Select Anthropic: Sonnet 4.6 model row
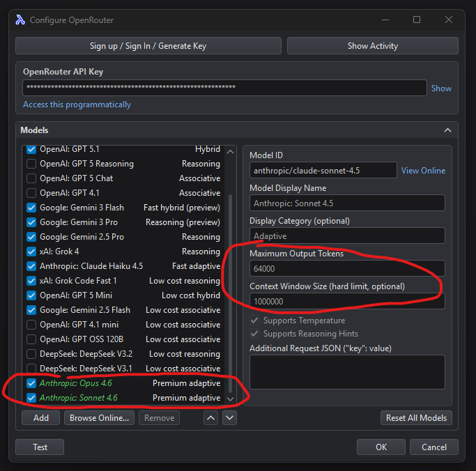Viewport: 476px width, 471px height. click(x=123, y=398)
